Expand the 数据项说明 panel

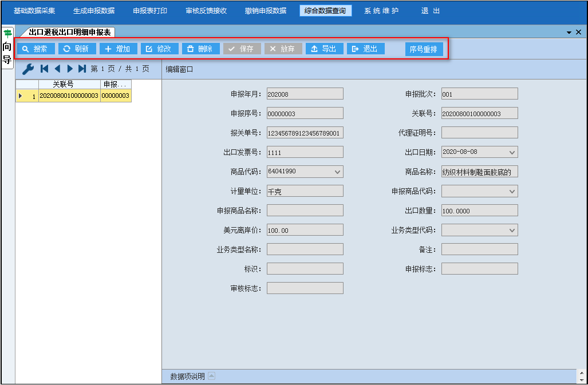(x=211, y=376)
